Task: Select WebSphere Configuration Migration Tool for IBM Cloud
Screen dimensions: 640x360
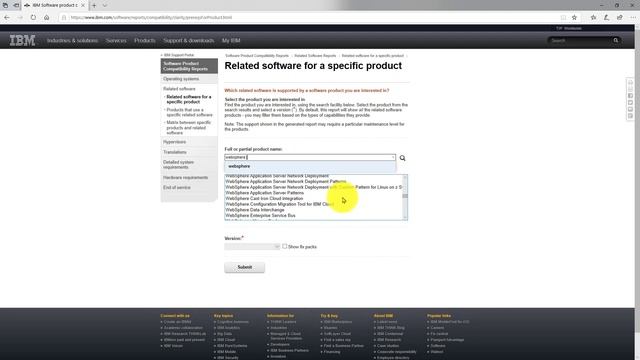Action: [x=280, y=204]
